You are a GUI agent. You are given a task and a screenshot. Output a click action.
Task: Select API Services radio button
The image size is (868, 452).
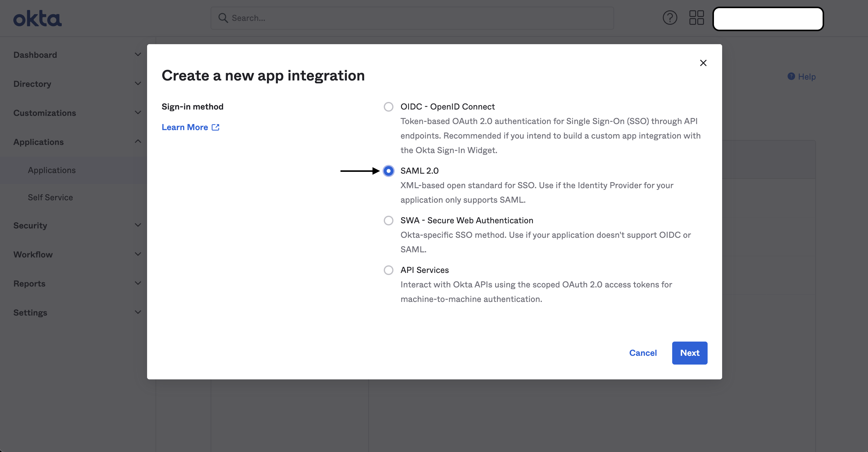click(x=389, y=270)
